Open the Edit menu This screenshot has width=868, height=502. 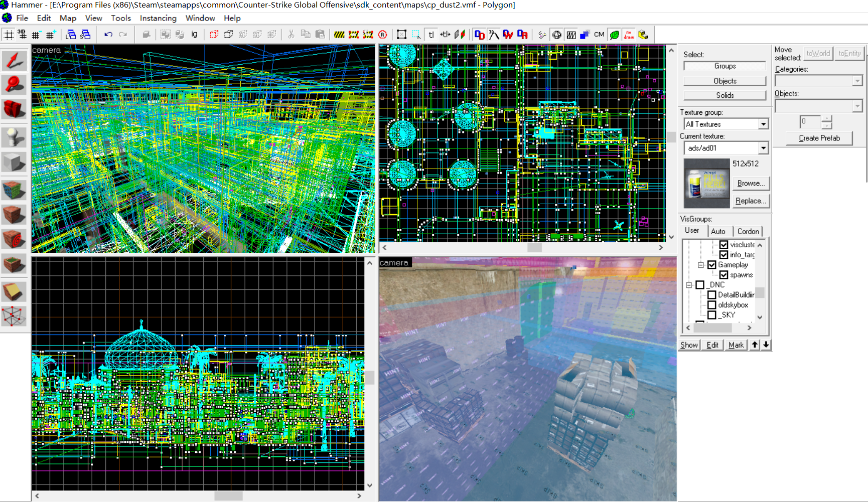tap(44, 18)
